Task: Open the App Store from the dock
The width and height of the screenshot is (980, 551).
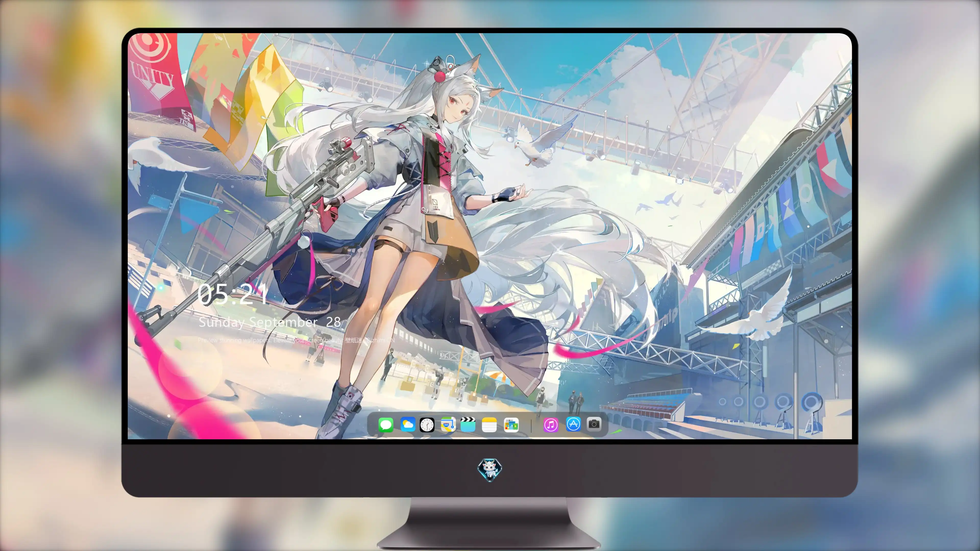Action: (x=573, y=424)
